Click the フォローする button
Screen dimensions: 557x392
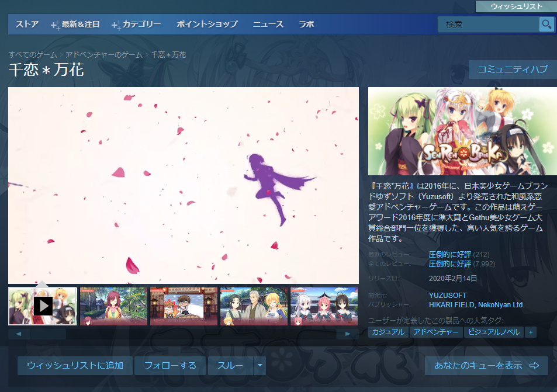[x=170, y=366]
